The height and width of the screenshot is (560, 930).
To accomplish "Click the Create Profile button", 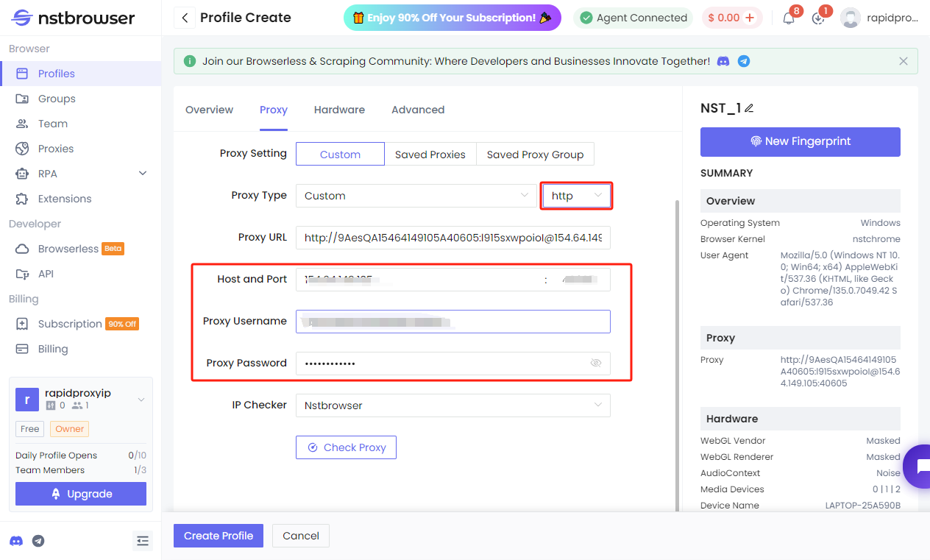I will click(219, 536).
